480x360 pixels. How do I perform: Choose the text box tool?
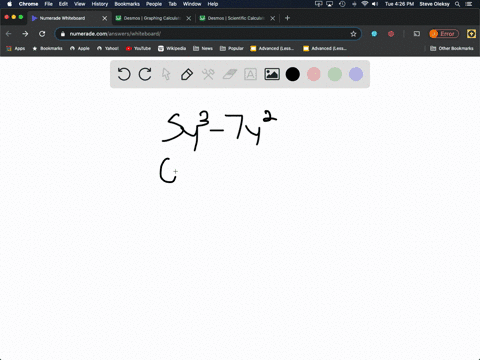250,74
